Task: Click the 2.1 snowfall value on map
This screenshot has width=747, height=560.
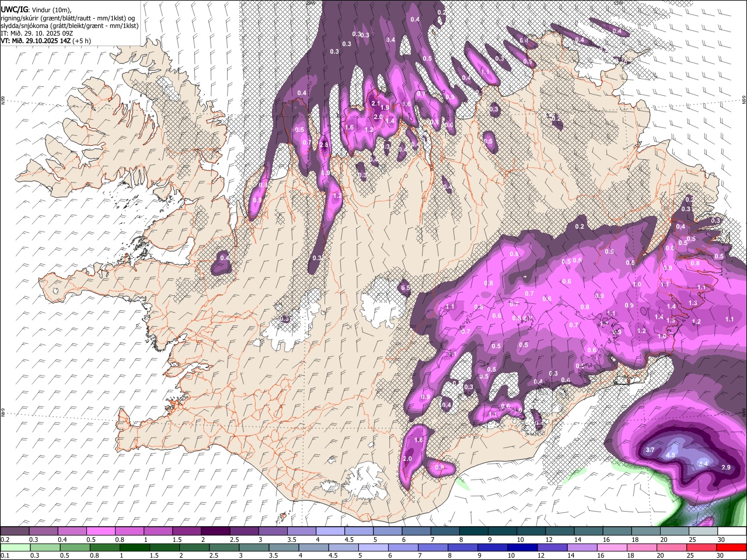Action: [376, 103]
